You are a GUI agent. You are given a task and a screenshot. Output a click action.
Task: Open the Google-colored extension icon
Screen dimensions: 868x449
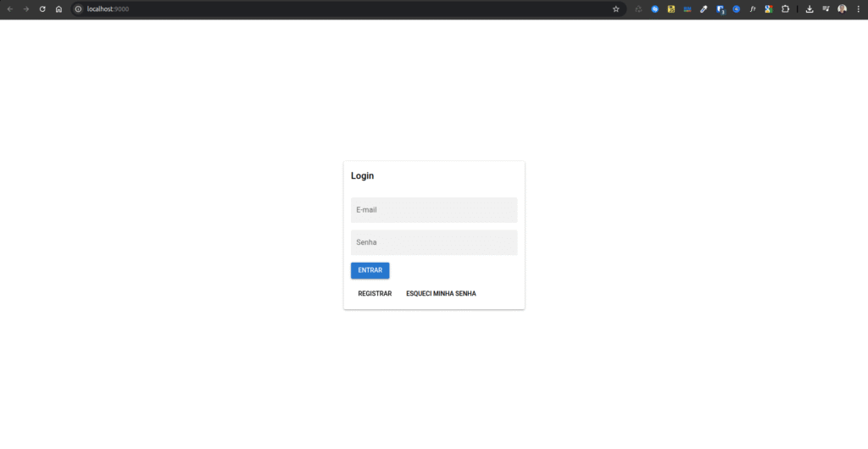point(769,8)
